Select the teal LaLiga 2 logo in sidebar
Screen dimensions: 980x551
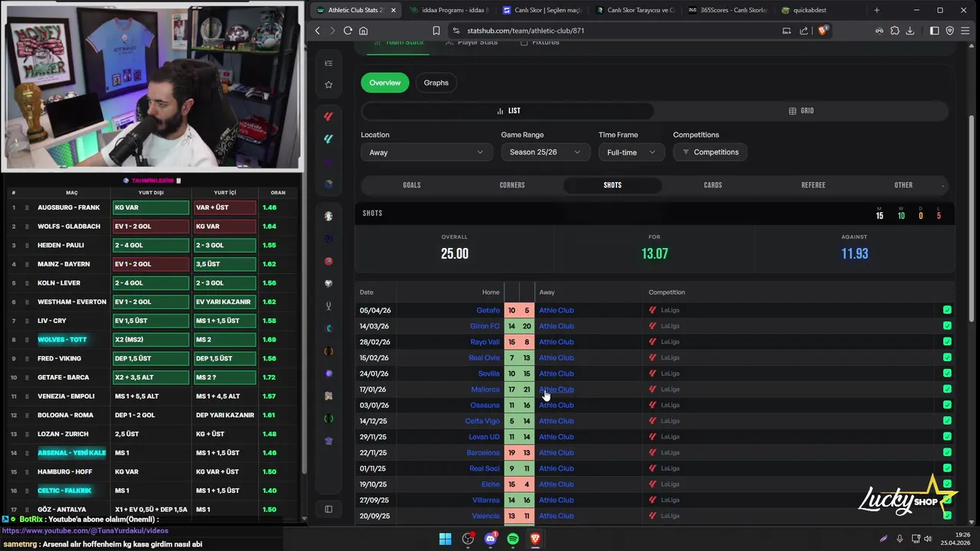tap(328, 139)
